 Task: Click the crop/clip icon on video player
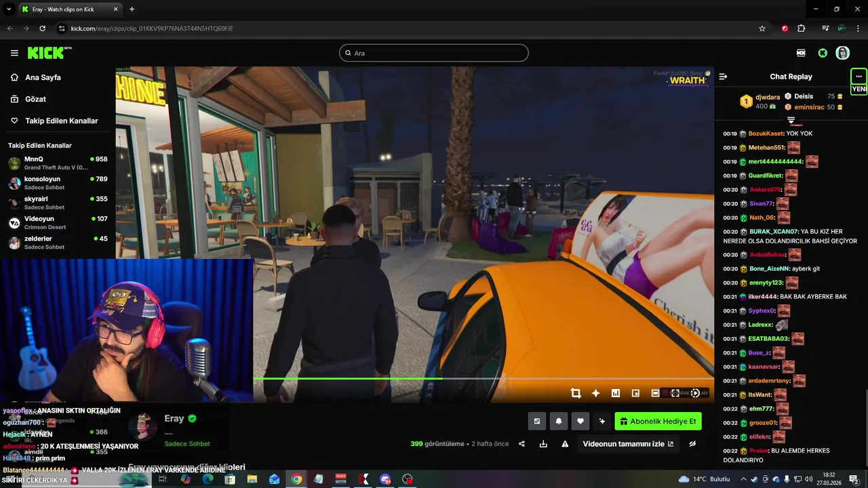pyautogui.click(x=576, y=393)
